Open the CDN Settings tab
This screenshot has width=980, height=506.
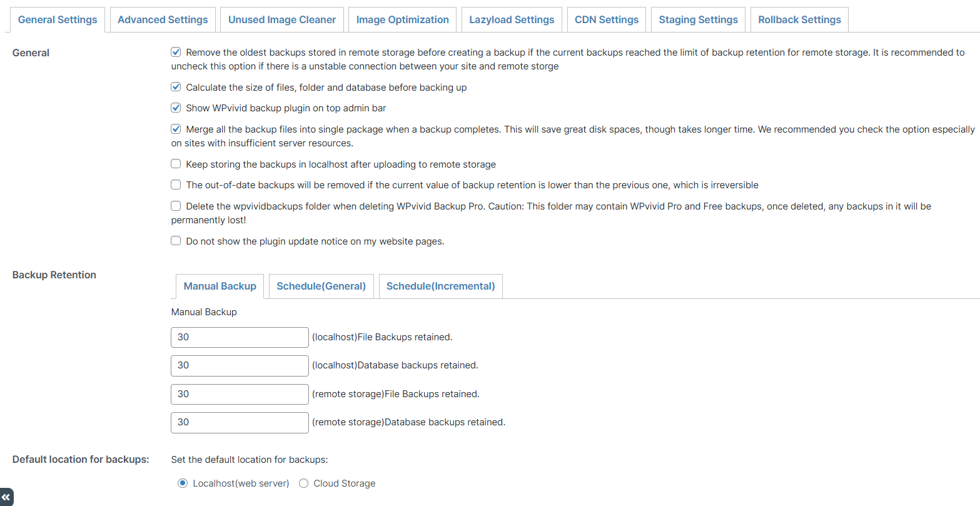point(606,19)
